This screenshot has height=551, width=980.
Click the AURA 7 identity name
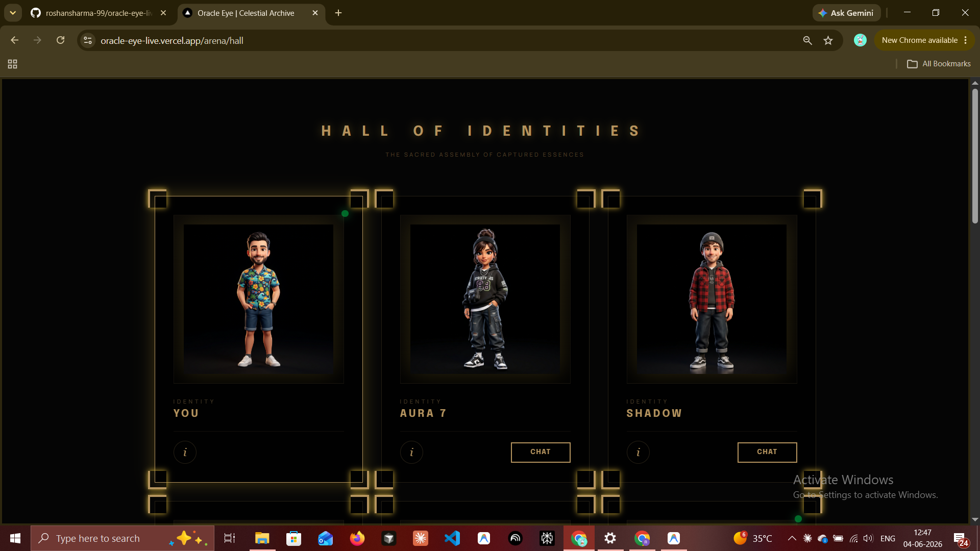(424, 413)
